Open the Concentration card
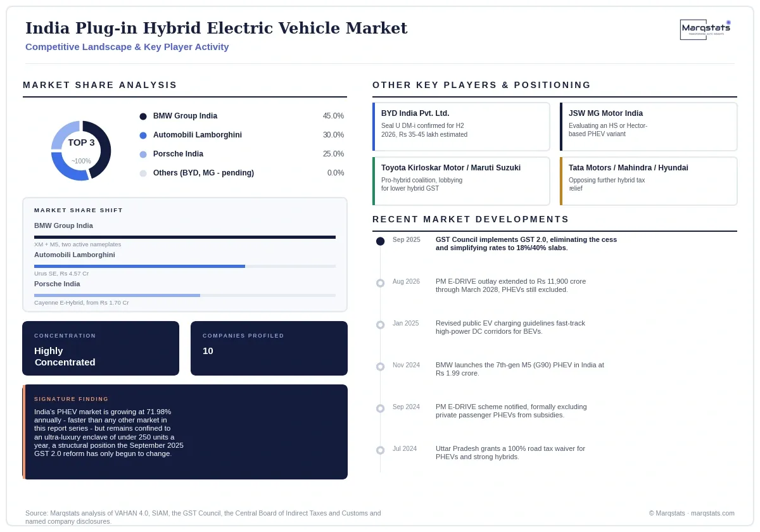Viewport: 760px width, 532px height. 101,348
